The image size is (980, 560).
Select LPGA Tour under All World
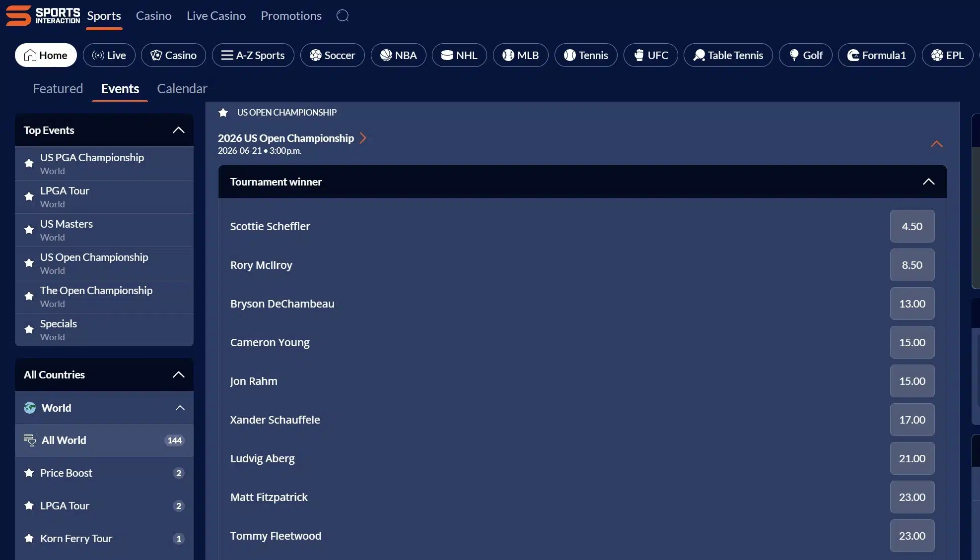pyautogui.click(x=104, y=505)
